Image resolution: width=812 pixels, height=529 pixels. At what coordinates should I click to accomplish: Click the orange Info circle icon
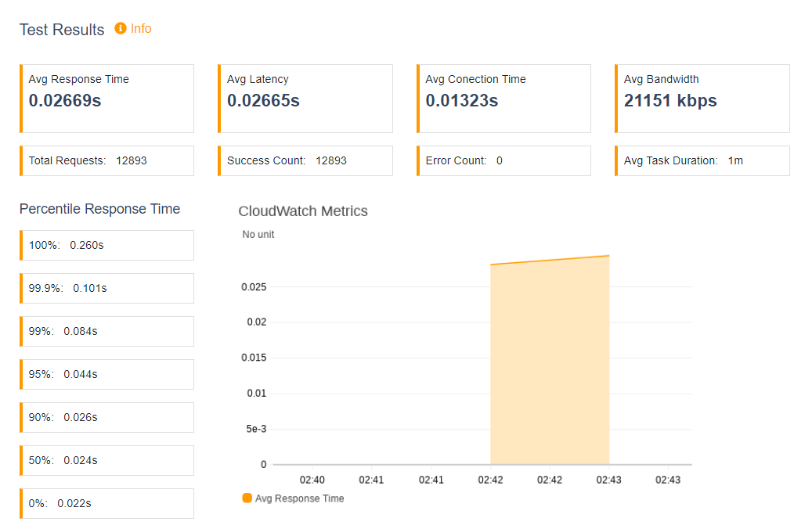point(120,28)
